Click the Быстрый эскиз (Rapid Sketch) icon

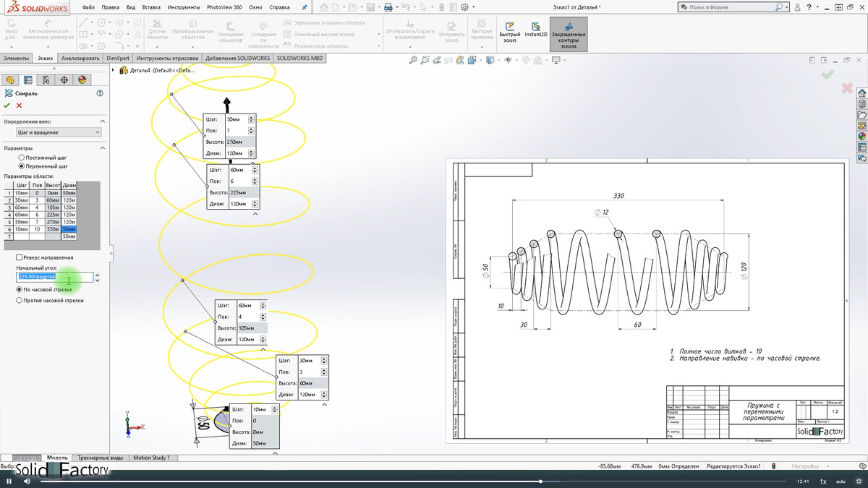tap(510, 30)
